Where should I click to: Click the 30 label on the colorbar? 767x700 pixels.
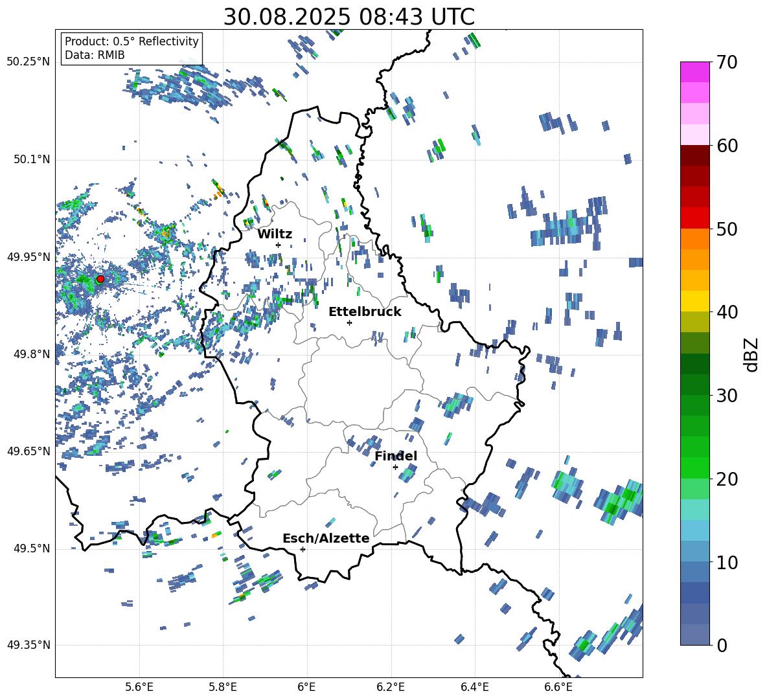coord(726,396)
